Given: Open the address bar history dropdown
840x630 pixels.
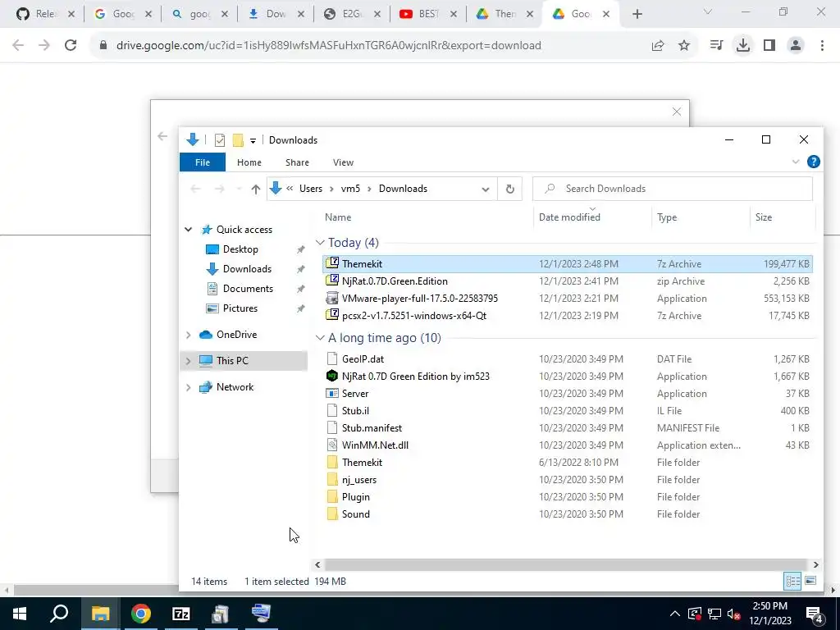Looking at the screenshot, I should (486, 189).
